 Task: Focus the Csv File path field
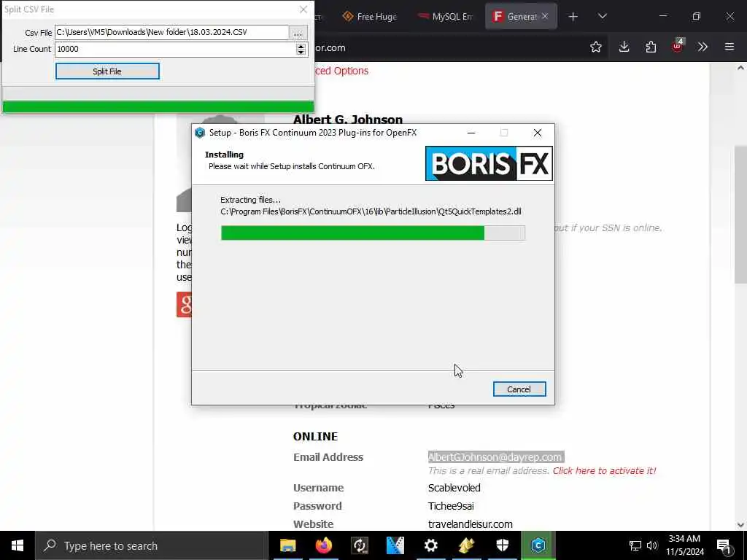coord(171,32)
